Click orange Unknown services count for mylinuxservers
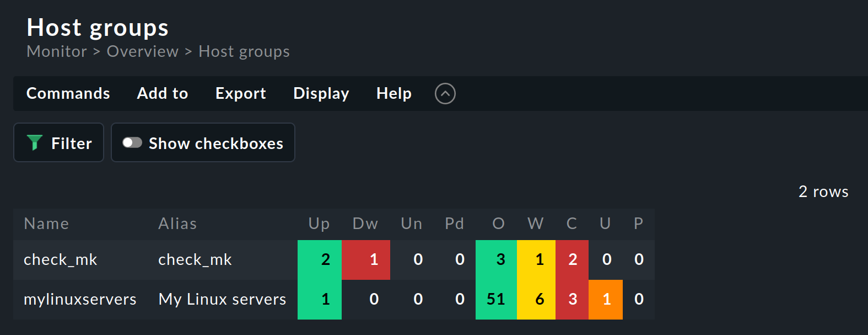 [606, 299]
